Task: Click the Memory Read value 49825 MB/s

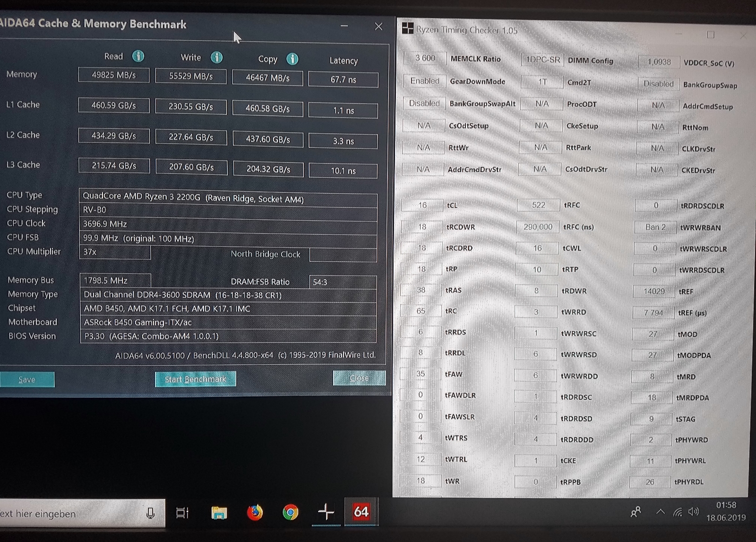Action: click(x=114, y=75)
